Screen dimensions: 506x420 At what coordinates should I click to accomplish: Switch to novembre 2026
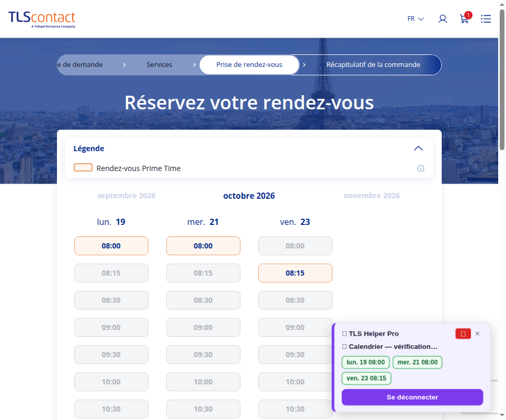tap(372, 196)
